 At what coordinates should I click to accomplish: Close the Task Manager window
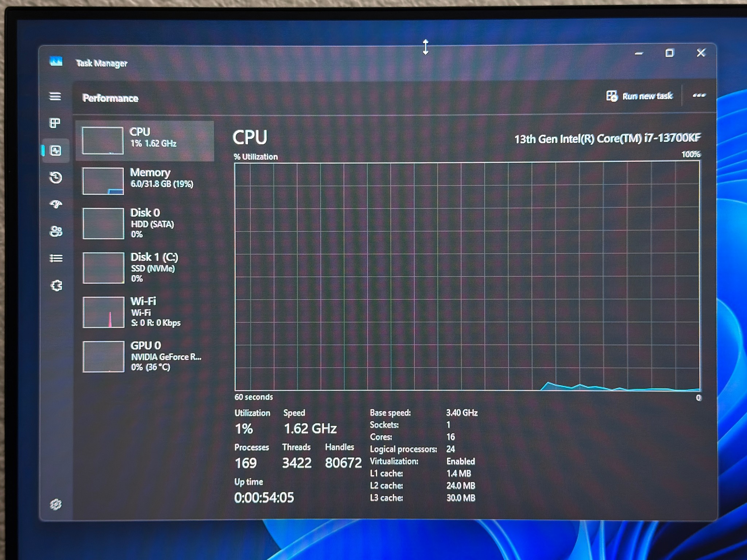pos(701,53)
